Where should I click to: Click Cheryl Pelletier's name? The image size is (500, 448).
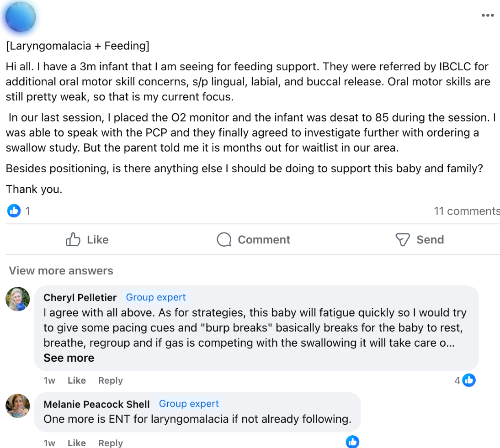point(80,297)
